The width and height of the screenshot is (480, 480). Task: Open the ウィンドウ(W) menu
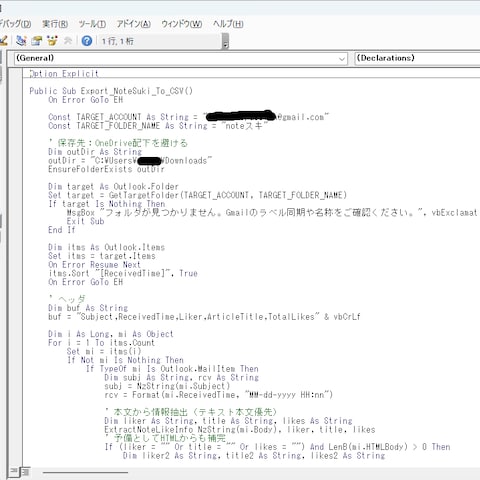[x=182, y=24]
